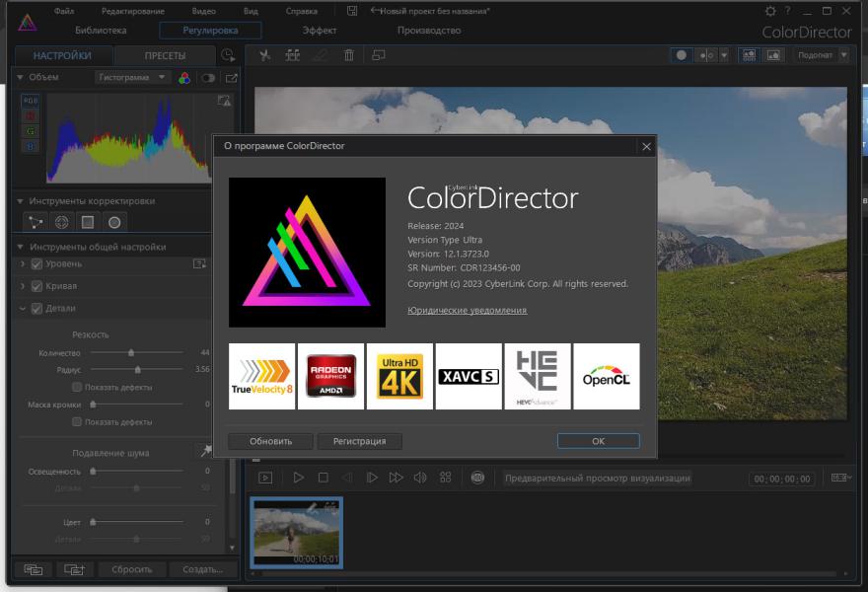Open the Файл menu
The image size is (868, 592).
[64, 11]
